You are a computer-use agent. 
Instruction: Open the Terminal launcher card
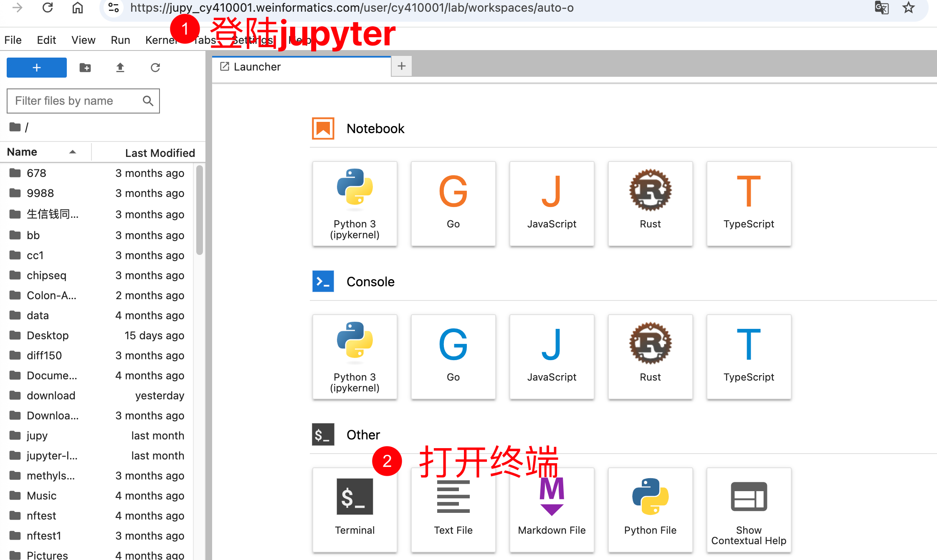click(x=355, y=509)
